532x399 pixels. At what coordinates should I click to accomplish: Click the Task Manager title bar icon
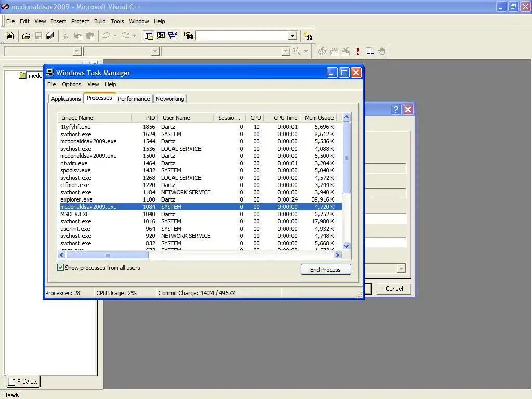coord(50,73)
